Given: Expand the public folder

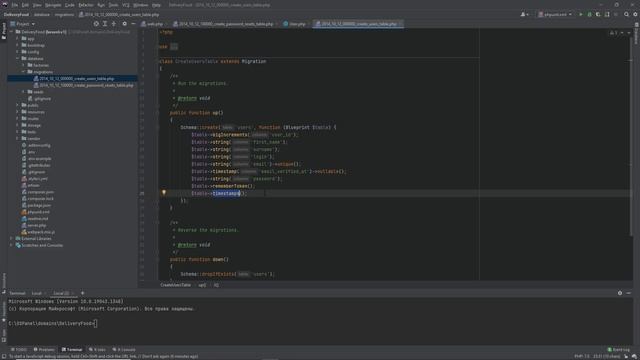Looking at the screenshot, I should pyautogui.click(x=18, y=105).
